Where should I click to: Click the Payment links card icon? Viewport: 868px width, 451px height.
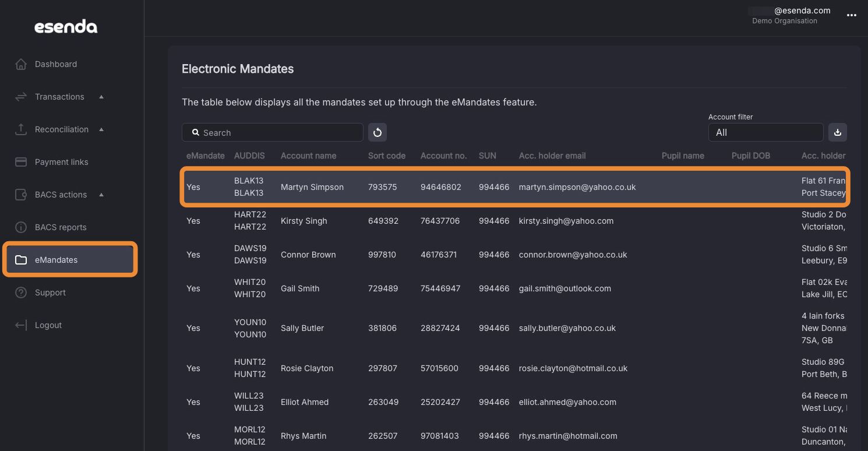coord(21,162)
